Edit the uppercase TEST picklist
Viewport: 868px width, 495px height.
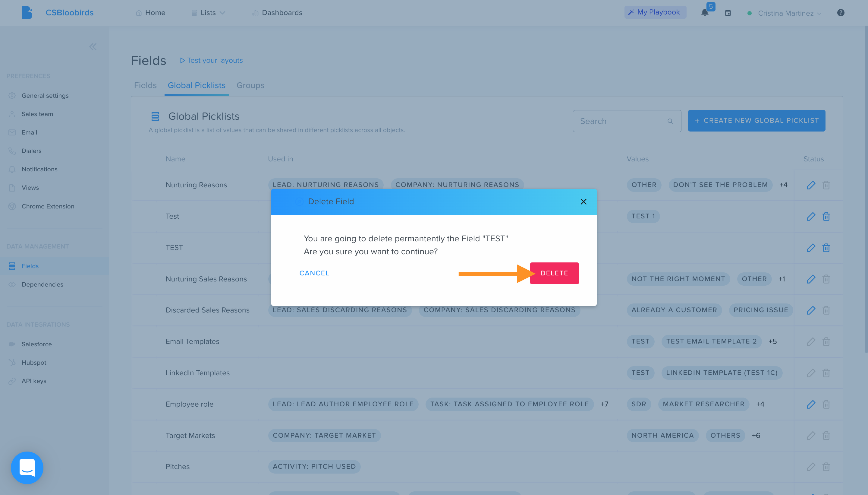point(811,248)
